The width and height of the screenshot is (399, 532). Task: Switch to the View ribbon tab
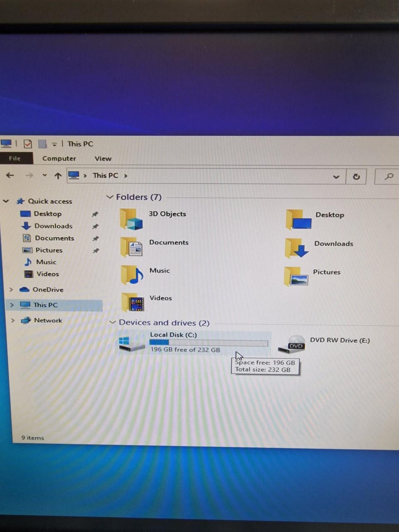103,158
